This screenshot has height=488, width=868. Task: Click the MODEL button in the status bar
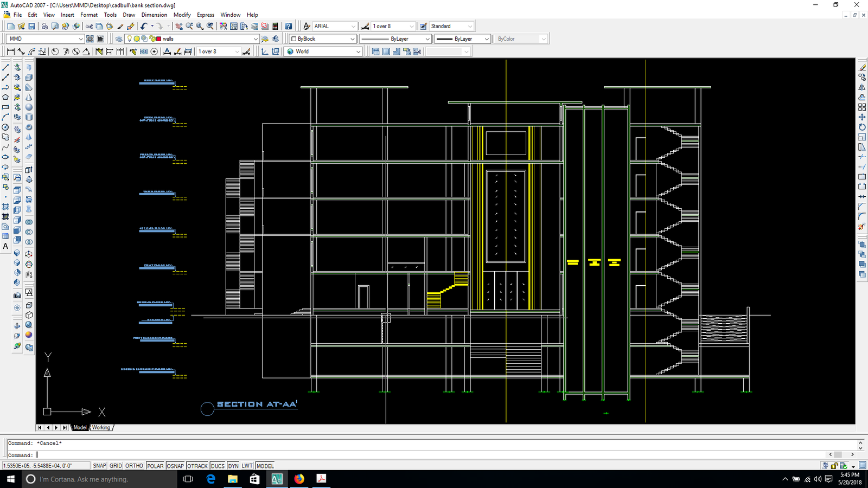tap(265, 466)
